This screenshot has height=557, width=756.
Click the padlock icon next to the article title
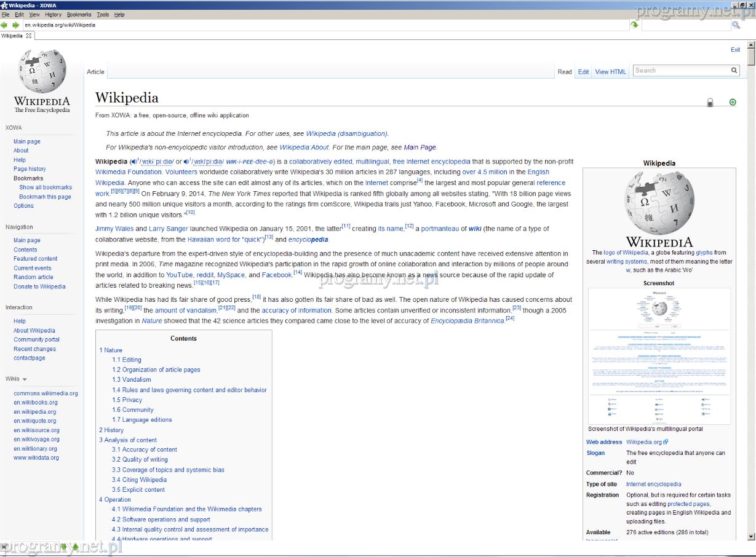[710, 103]
